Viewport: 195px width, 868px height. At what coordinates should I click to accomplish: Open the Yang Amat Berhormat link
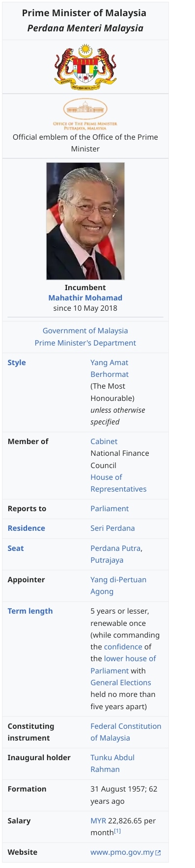[x=110, y=369]
